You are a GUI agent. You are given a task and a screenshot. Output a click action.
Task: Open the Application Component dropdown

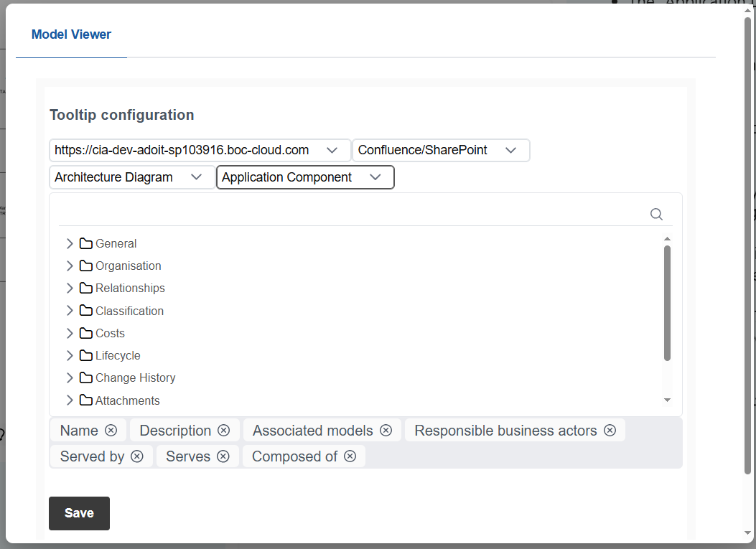pos(305,177)
